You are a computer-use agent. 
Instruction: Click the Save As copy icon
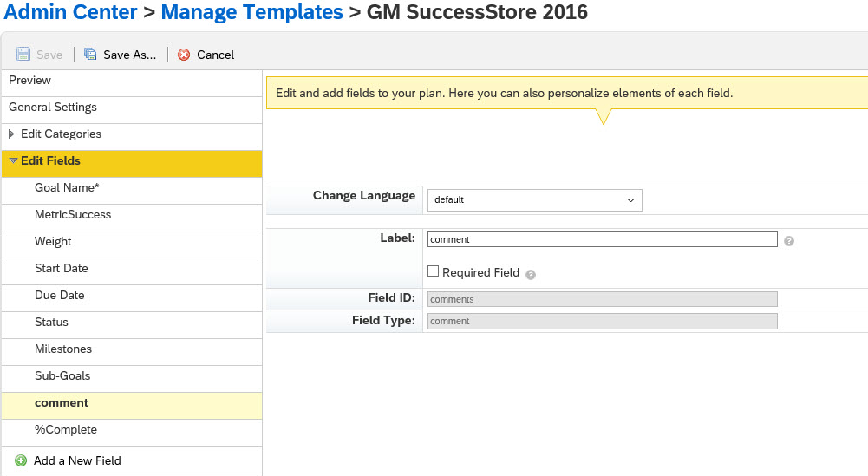(x=89, y=55)
